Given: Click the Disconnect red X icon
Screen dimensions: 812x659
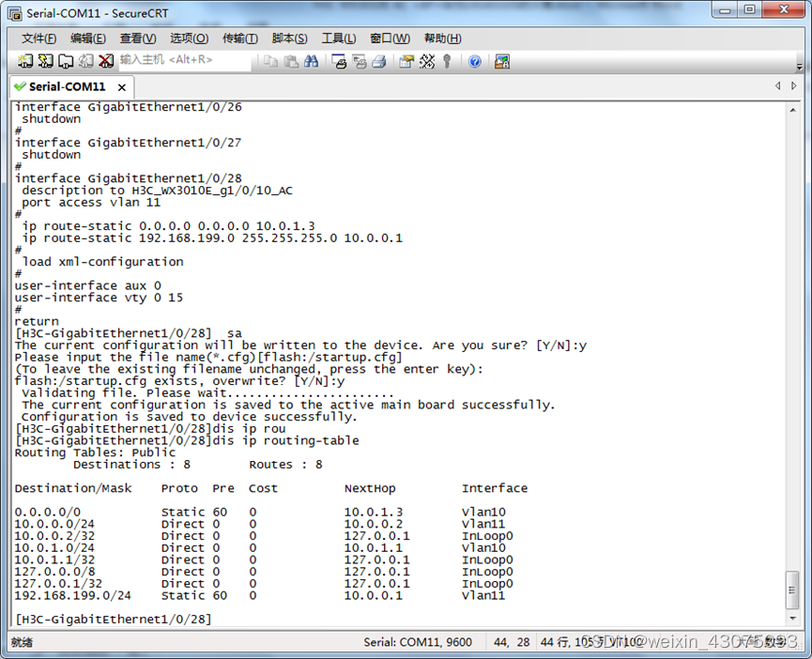Looking at the screenshot, I should coord(106,61).
